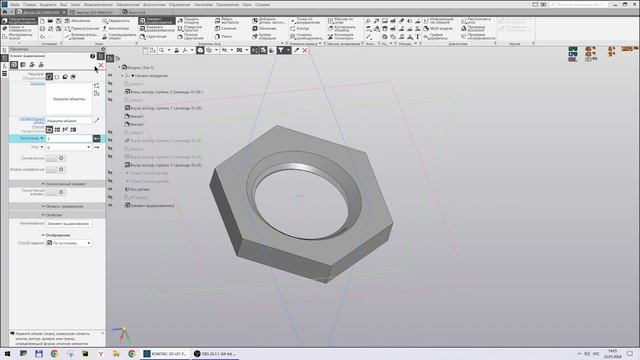Collapse the Свойства section header
The height and width of the screenshot is (360, 640).
57,214
